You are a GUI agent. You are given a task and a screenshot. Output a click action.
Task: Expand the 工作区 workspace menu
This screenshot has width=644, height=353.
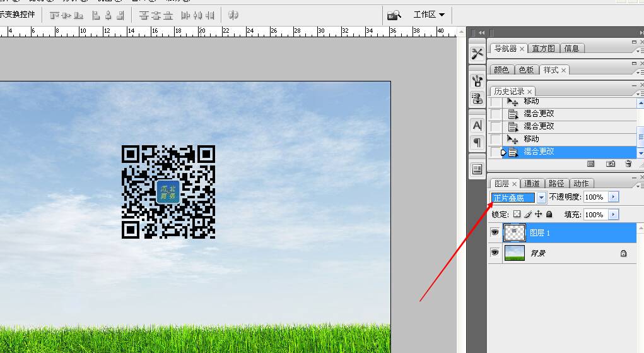pos(429,15)
